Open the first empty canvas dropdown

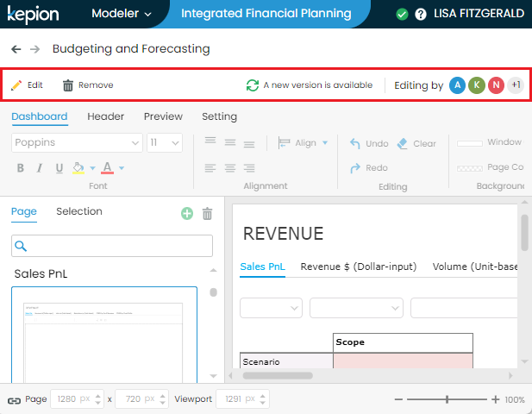271,308
